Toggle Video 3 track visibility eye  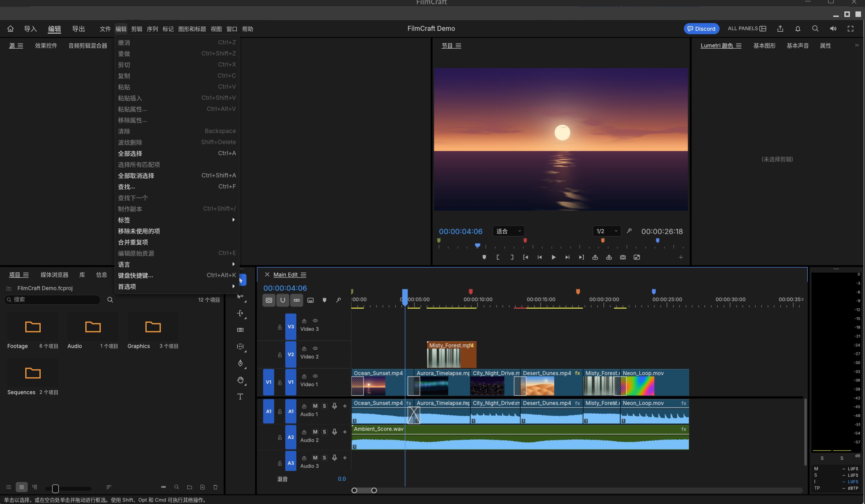coord(315,320)
